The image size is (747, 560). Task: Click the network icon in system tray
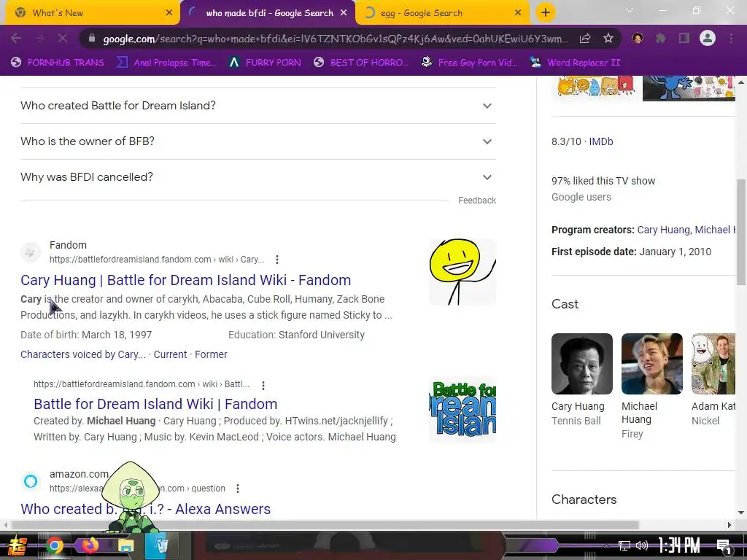click(624, 545)
